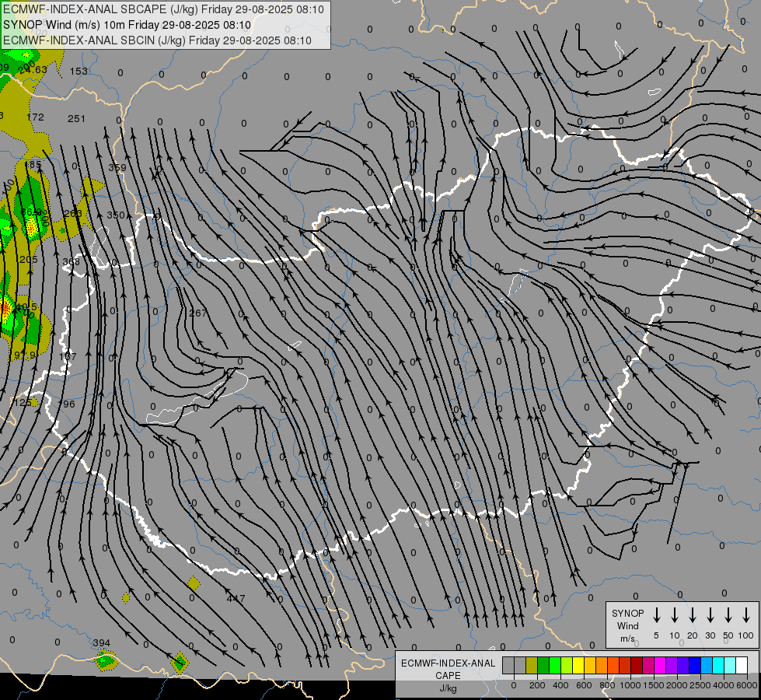Viewport: 761px width, 700px height.
Task: Click the '1500' tick label on CAPE scale
Action: pyautogui.click(x=654, y=685)
